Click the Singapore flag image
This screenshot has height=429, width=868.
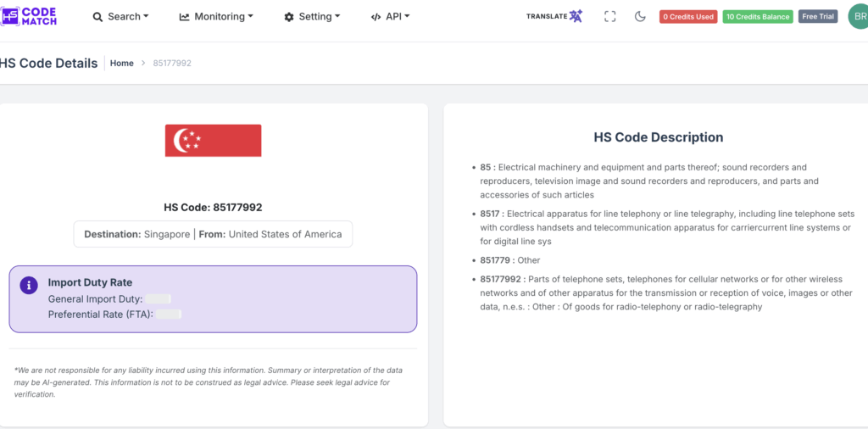tap(213, 140)
